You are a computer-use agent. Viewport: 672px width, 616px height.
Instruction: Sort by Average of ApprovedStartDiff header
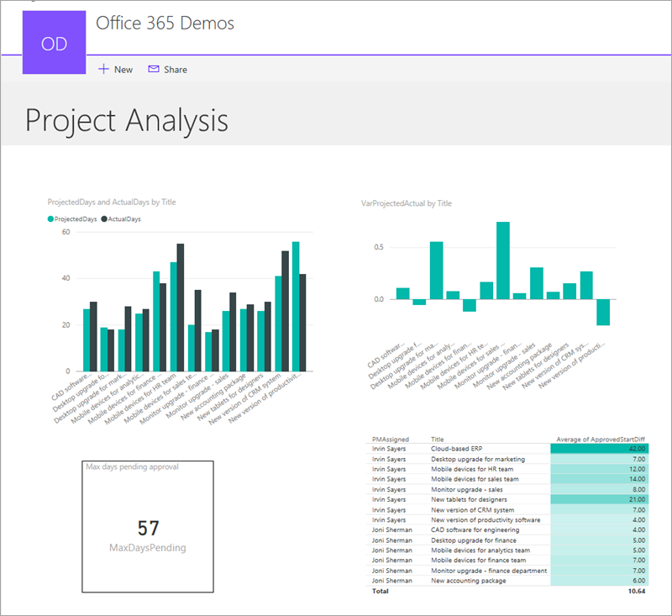601,440
